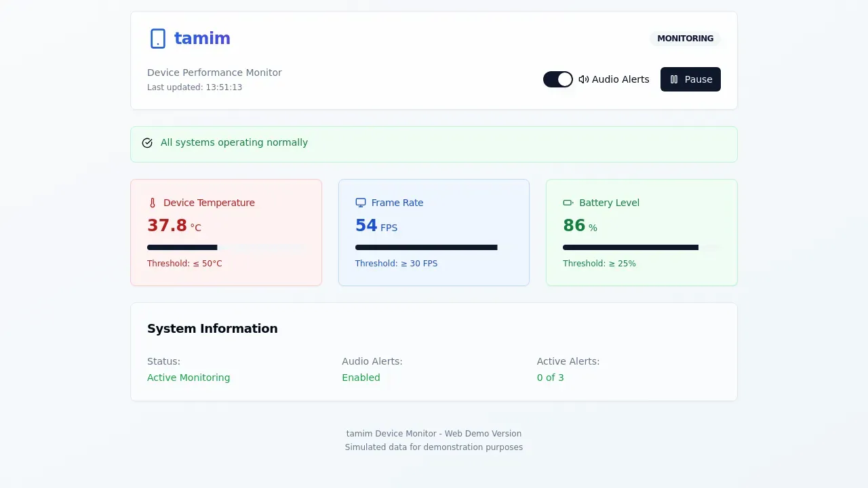Viewport: 868px width, 488px height.
Task: Click the Last updated timestamp
Action: 195,87
